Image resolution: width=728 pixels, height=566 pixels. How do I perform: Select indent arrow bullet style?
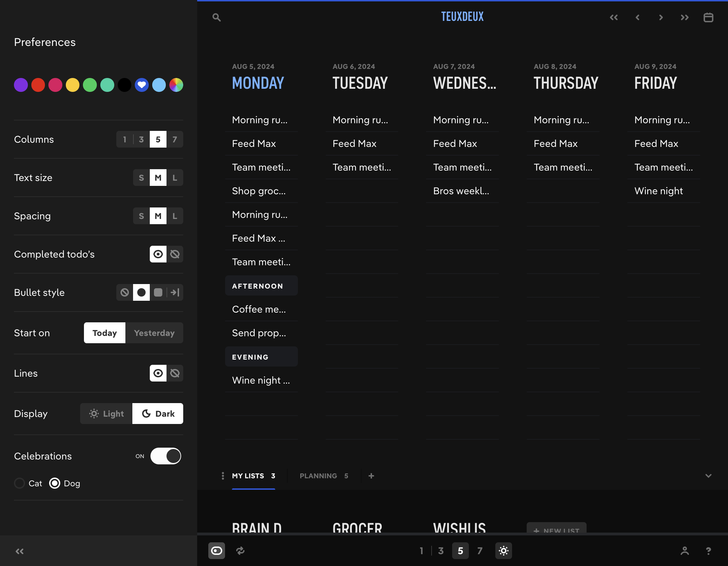(x=175, y=292)
